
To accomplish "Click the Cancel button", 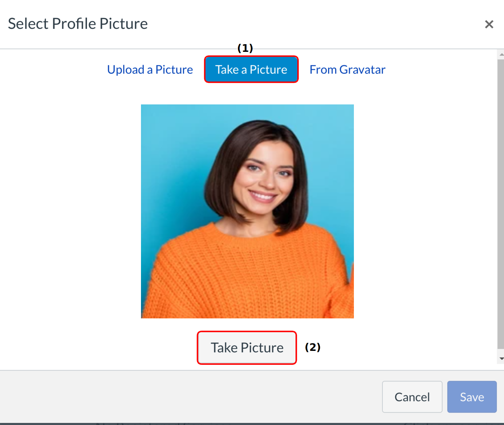I will point(412,397).
